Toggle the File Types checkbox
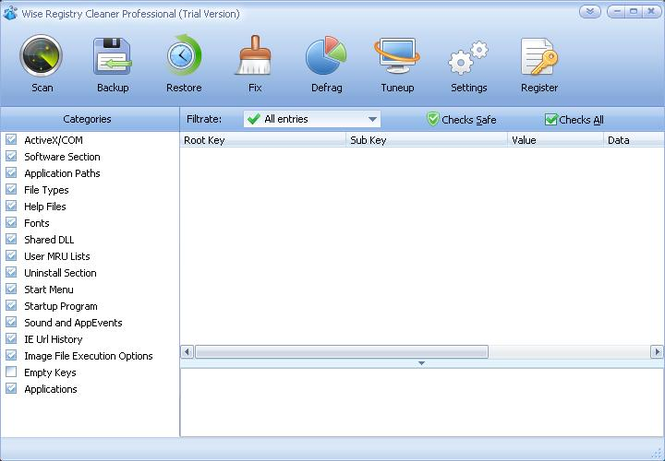The image size is (665, 461). (11, 189)
